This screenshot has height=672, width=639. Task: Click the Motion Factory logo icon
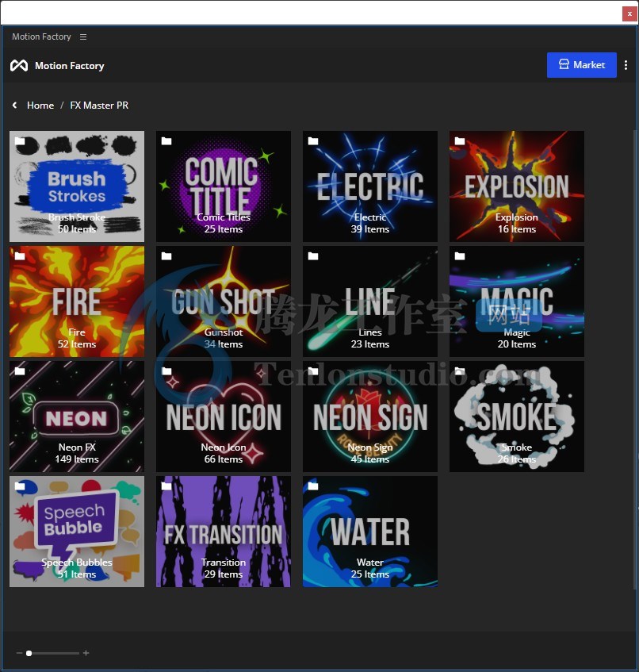tap(19, 66)
